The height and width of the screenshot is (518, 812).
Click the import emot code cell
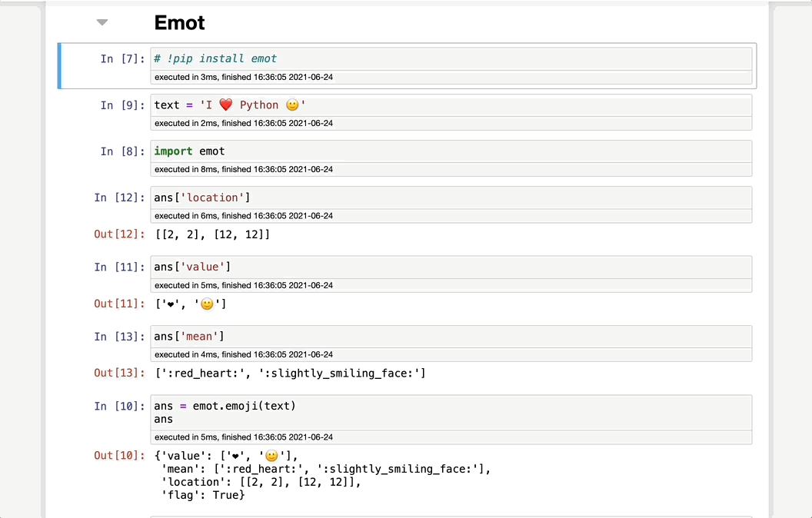(451, 151)
